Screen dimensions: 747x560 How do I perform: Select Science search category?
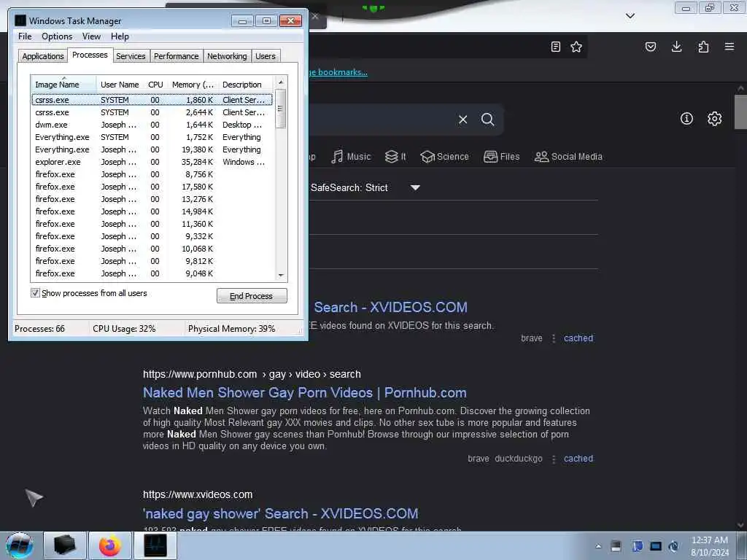[444, 157]
